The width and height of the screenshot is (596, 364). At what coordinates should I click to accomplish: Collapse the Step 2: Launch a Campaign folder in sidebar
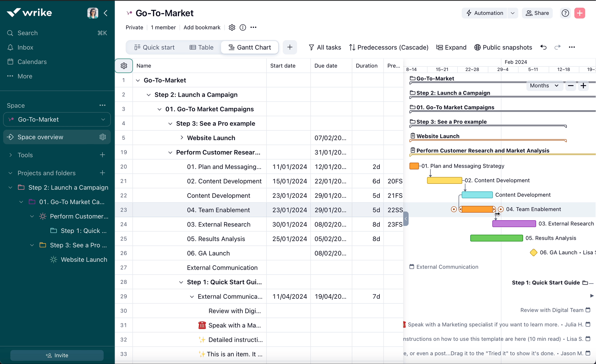pyautogui.click(x=10, y=187)
